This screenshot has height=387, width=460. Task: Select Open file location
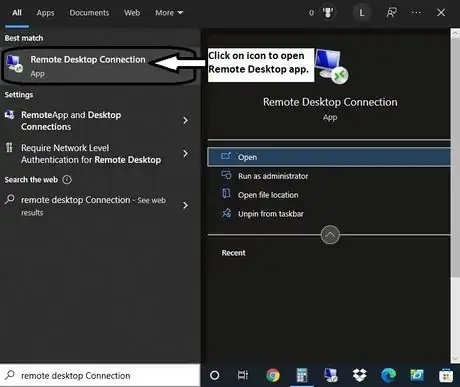coord(329,195)
